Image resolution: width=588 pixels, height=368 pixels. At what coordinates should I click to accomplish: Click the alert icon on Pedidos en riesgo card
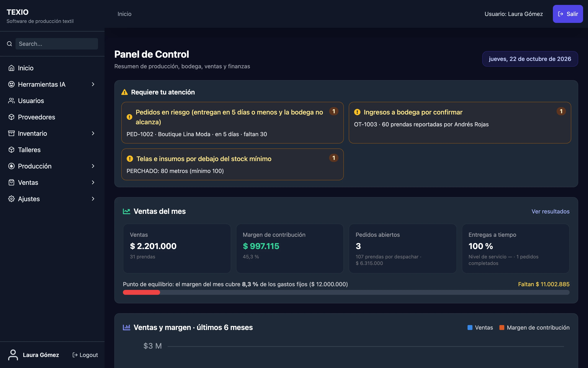coord(129,117)
